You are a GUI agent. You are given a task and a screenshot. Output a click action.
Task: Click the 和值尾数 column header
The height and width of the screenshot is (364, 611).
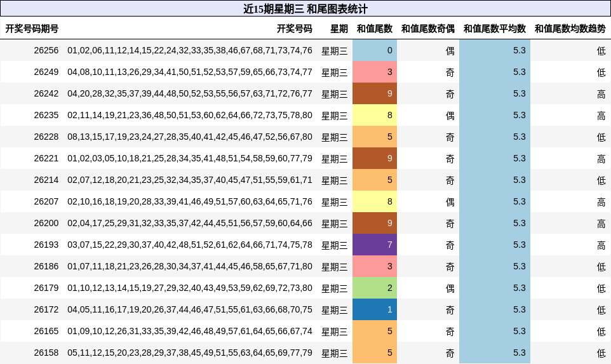pyautogui.click(x=375, y=29)
